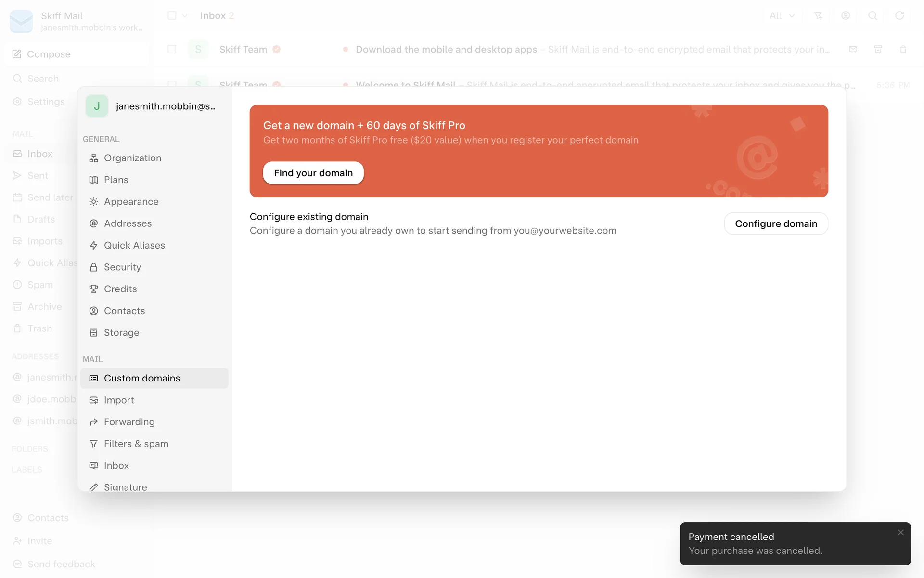
Task: Click the Configure domain button
Action: (776, 223)
